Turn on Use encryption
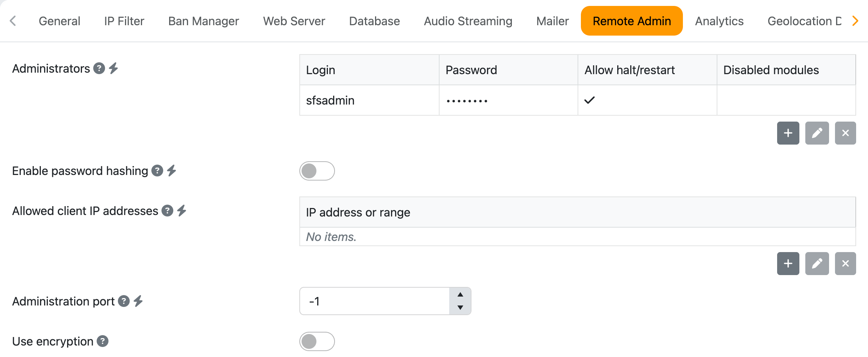868x357 pixels. pyautogui.click(x=317, y=341)
